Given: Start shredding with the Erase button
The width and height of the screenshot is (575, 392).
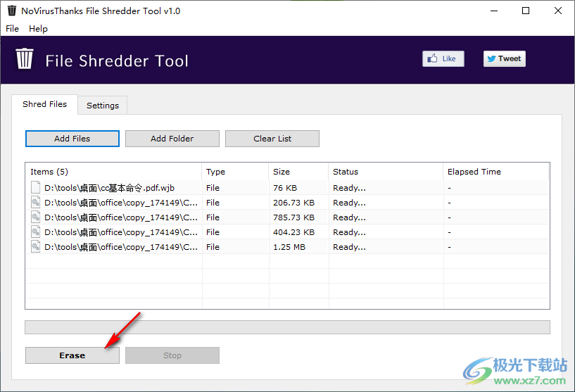Looking at the screenshot, I should pos(72,355).
